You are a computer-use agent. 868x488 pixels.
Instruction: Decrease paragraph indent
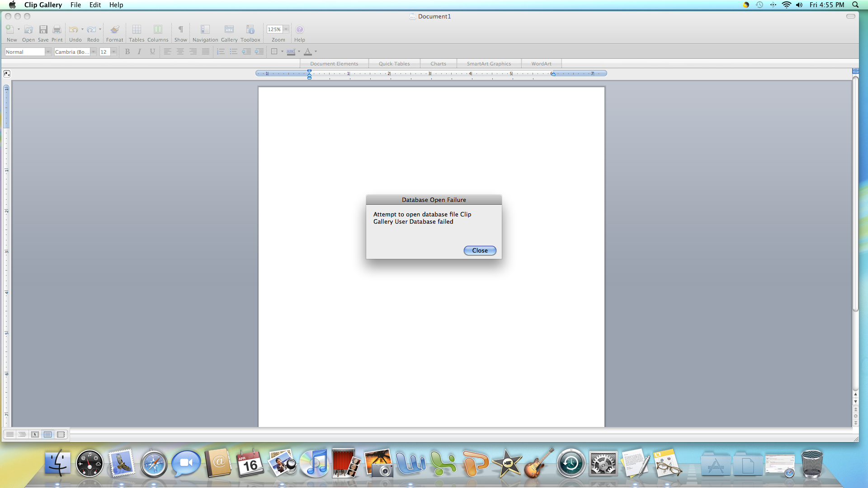point(246,52)
